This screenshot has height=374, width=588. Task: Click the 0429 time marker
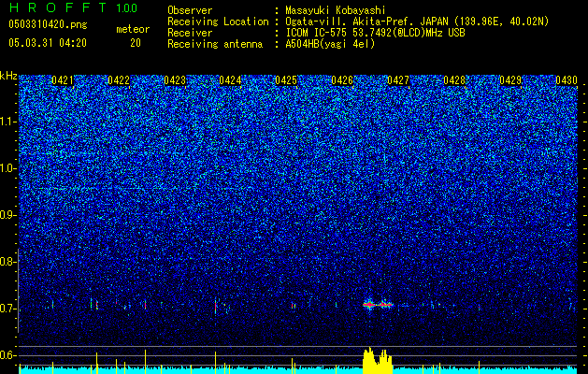coord(510,80)
